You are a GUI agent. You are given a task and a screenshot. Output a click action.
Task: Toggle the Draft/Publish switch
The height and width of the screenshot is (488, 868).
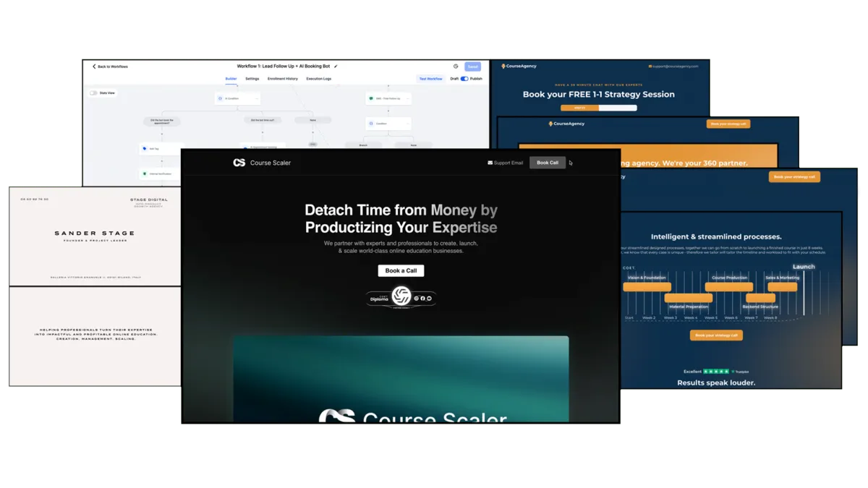pos(464,79)
